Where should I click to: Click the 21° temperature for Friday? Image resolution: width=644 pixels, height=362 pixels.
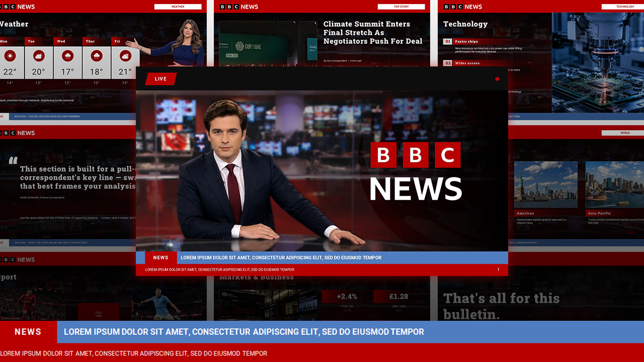[125, 72]
